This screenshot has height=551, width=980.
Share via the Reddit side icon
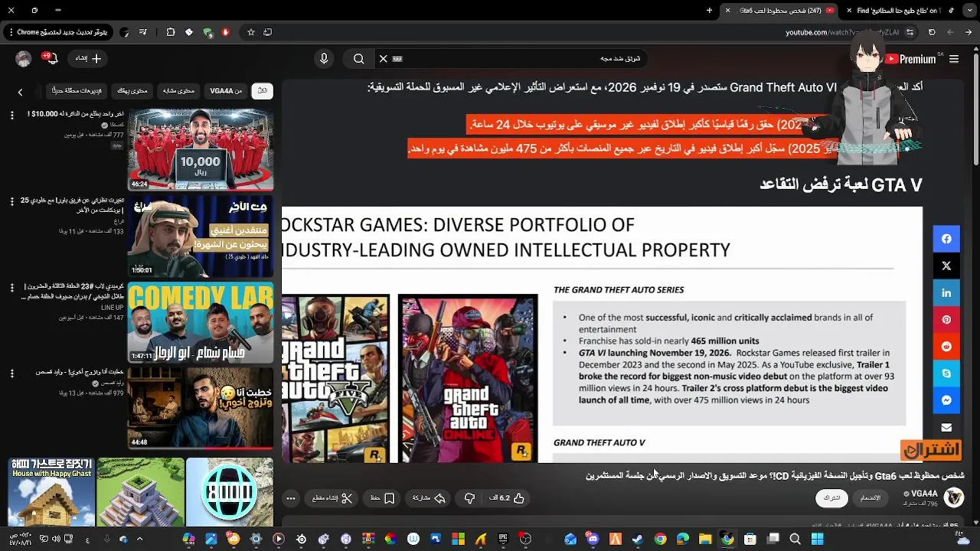pos(946,347)
